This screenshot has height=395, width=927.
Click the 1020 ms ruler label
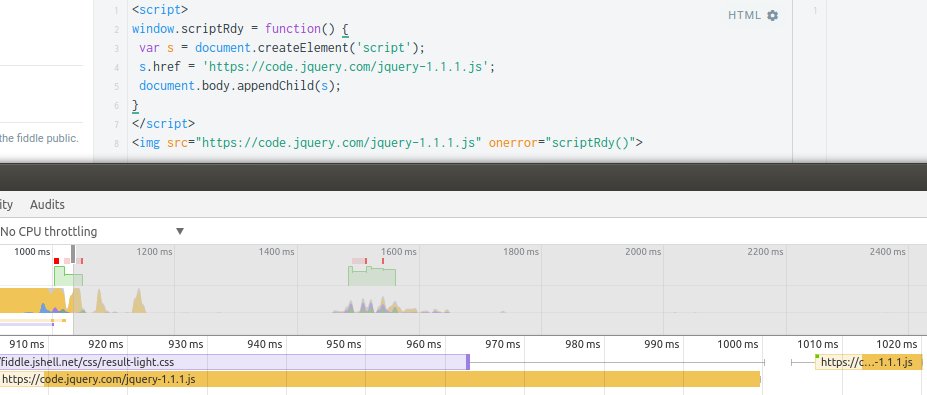(896, 344)
